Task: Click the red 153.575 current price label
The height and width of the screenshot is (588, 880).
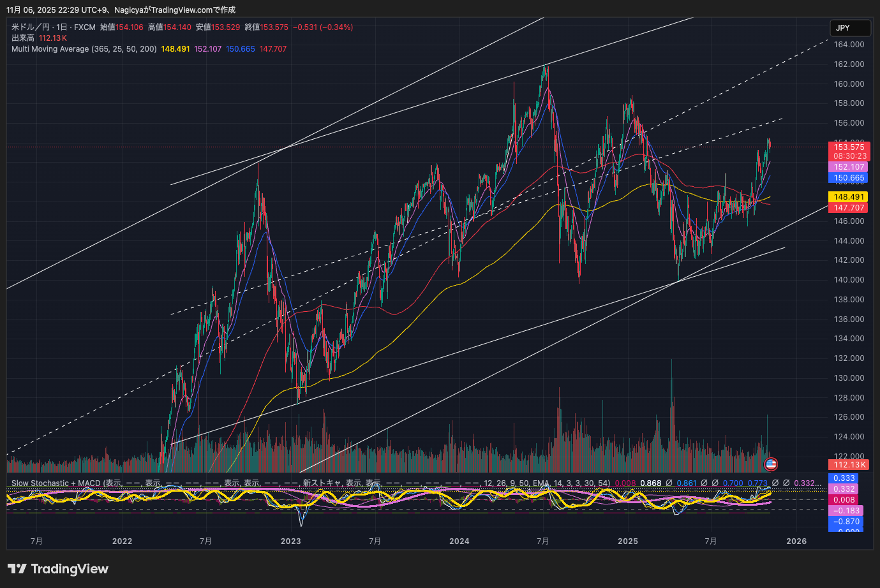Action: point(849,147)
